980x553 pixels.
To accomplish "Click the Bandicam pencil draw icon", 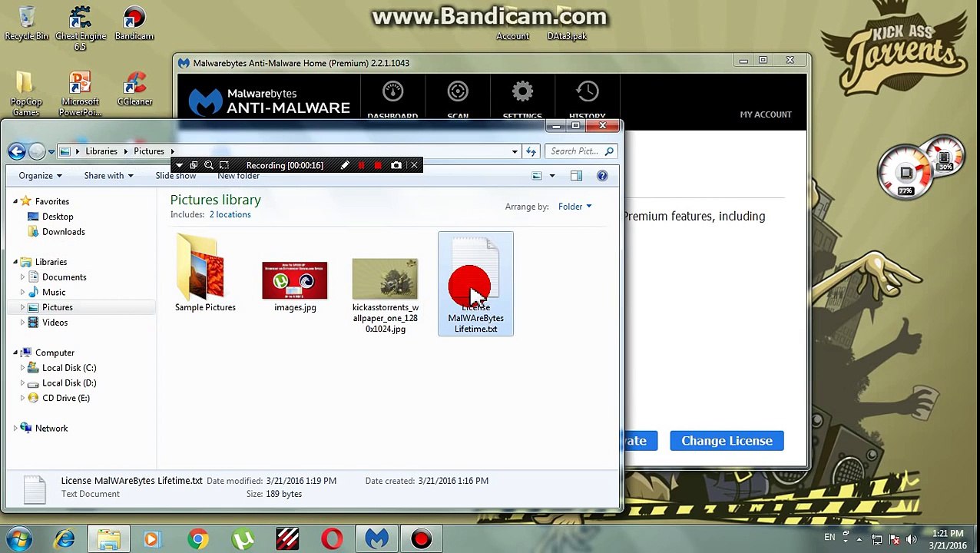I will point(345,165).
